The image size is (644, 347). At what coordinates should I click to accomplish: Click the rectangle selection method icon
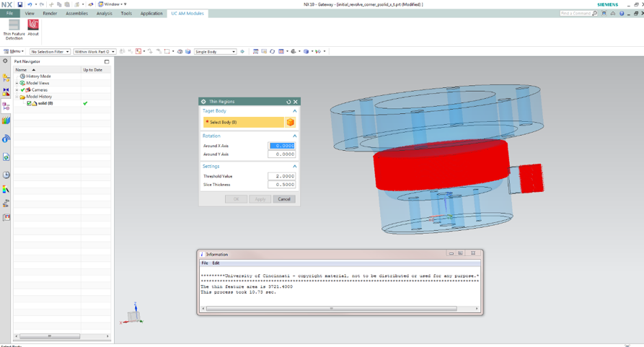tap(167, 51)
